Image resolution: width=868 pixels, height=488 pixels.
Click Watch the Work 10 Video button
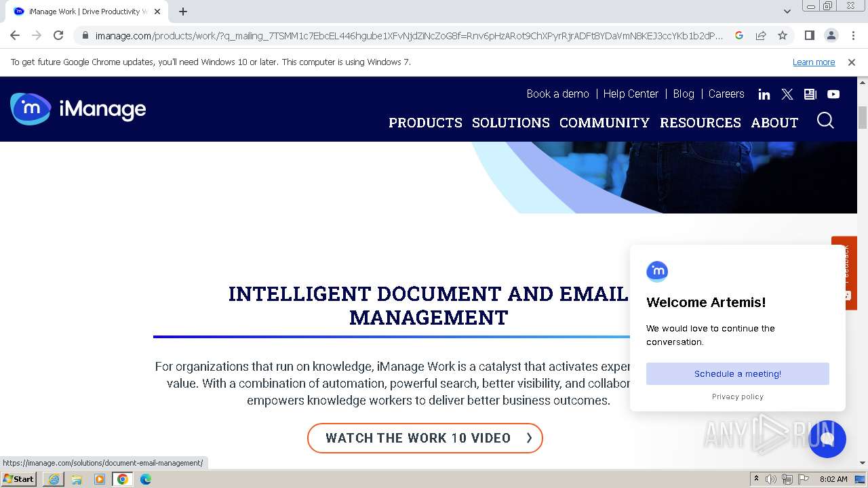pyautogui.click(x=425, y=438)
